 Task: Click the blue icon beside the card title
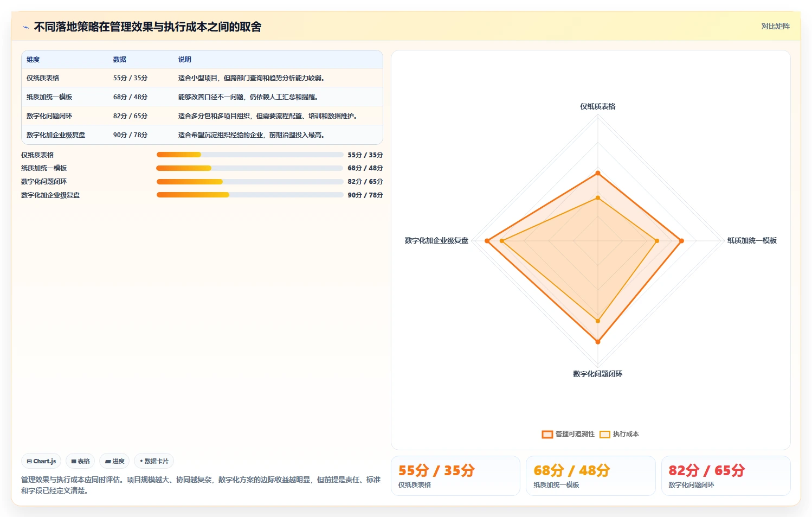[25, 27]
